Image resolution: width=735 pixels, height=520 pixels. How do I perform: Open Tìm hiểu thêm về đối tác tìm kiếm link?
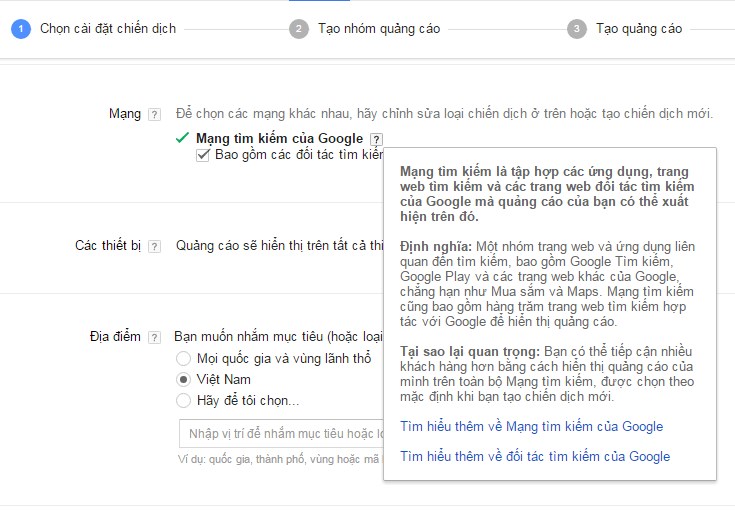point(535,456)
